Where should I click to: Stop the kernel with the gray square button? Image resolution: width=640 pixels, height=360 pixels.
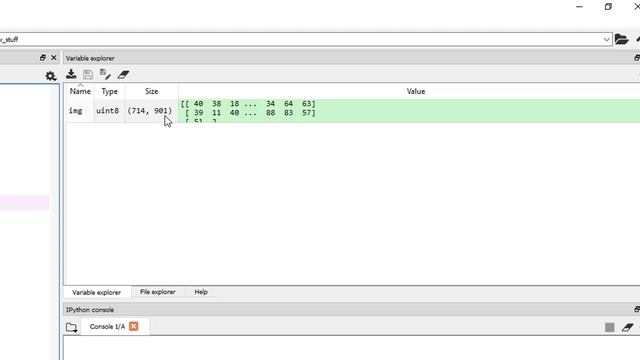click(x=609, y=327)
